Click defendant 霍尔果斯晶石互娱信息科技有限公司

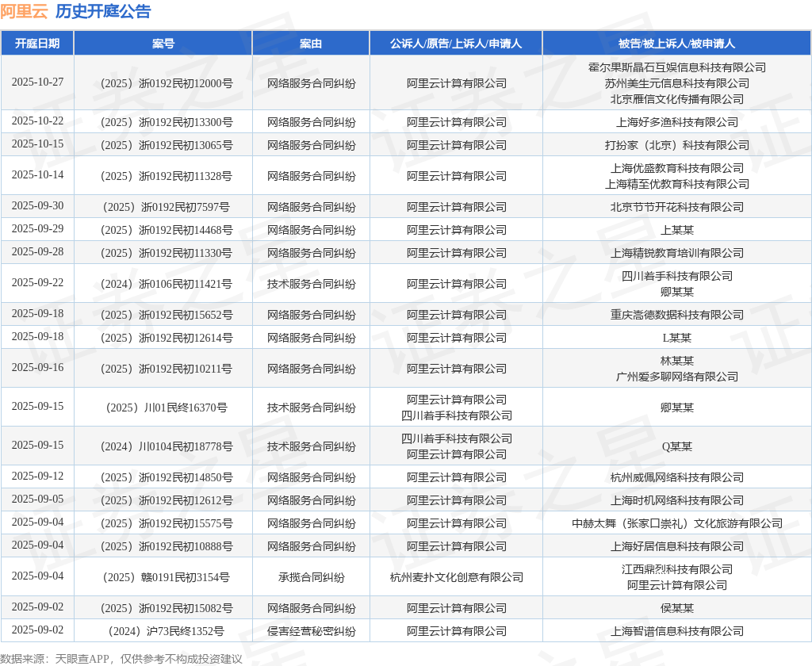[x=677, y=67]
